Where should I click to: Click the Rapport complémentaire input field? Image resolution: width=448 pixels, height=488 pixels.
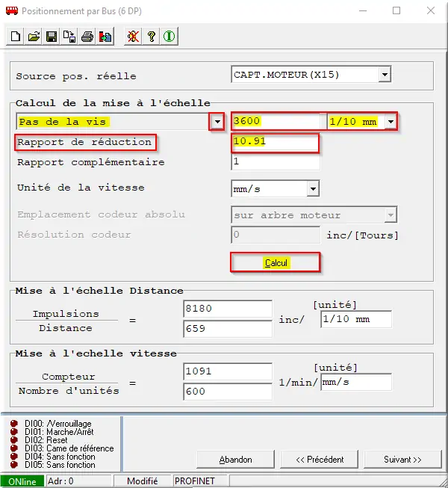(275, 162)
